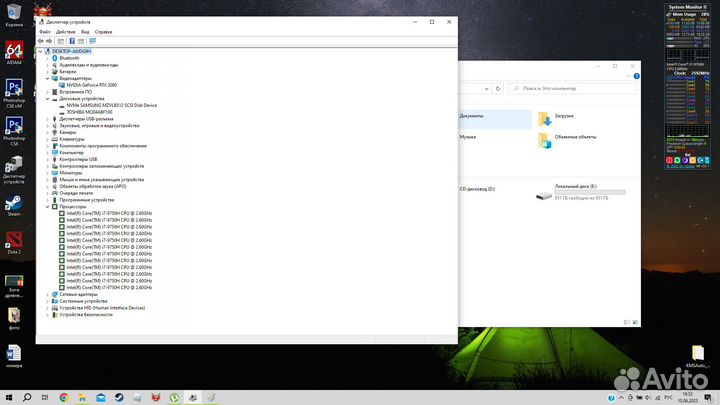Select the AIDA64 desktop shortcut
Viewport: 720px width, 405px height.
click(14, 52)
